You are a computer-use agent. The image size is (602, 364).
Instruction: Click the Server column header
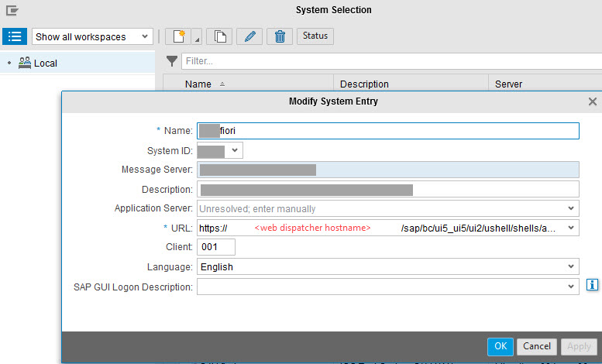pos(545,84)
